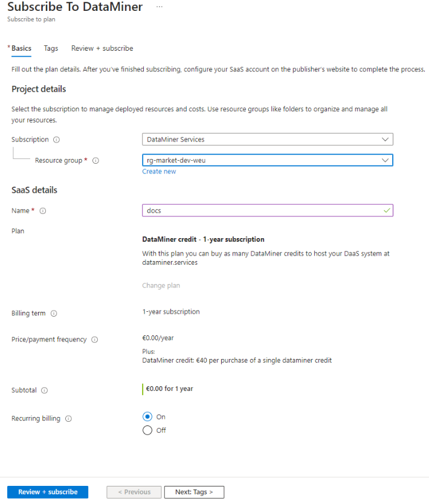
Task: Click the Price/payment frequency info icon
Action: 95,340
